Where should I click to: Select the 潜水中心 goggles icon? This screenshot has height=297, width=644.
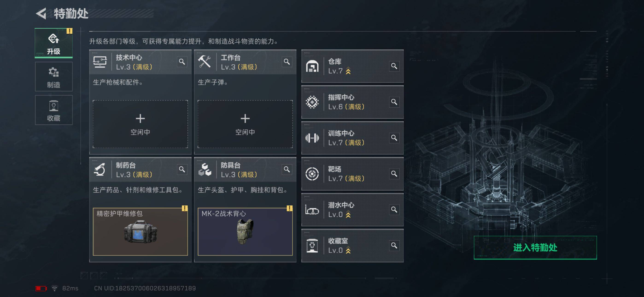(312, 210)
